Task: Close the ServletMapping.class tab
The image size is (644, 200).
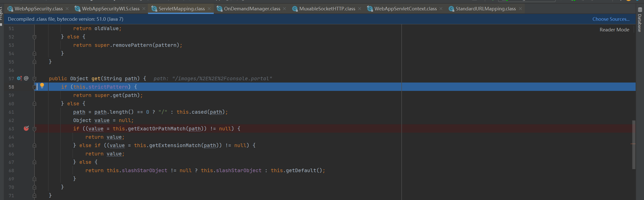Action: (x=209, y=9)
